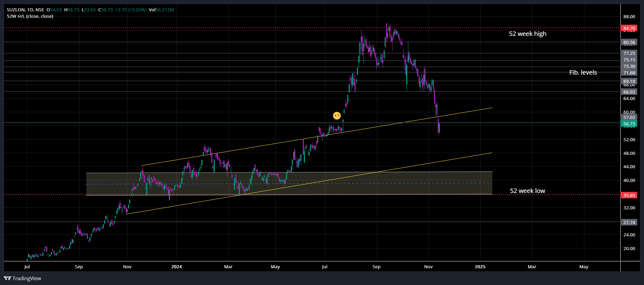Viewport: 644px width, 285px height.
Task: Click the 88.00 price axis tick
Action: pos(629,17)
